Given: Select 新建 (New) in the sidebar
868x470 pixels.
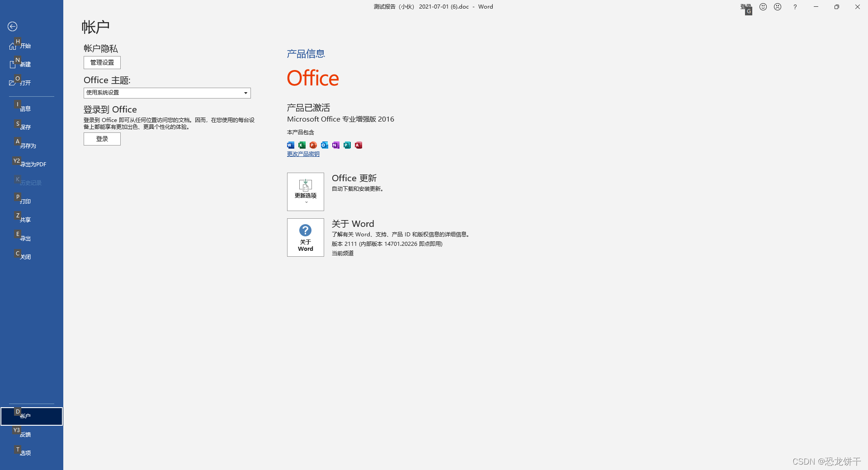Looking at the screenshot, I should (32, 64).
